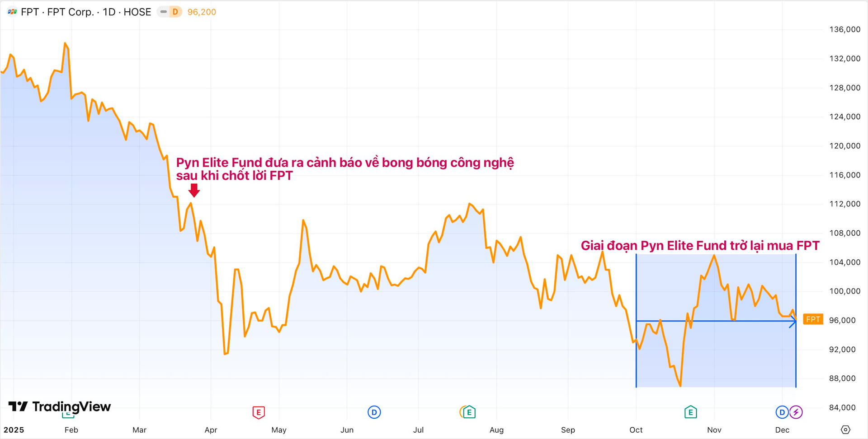
Task: Click the blue dividend marker near December
Action: (x=782, y=412)
